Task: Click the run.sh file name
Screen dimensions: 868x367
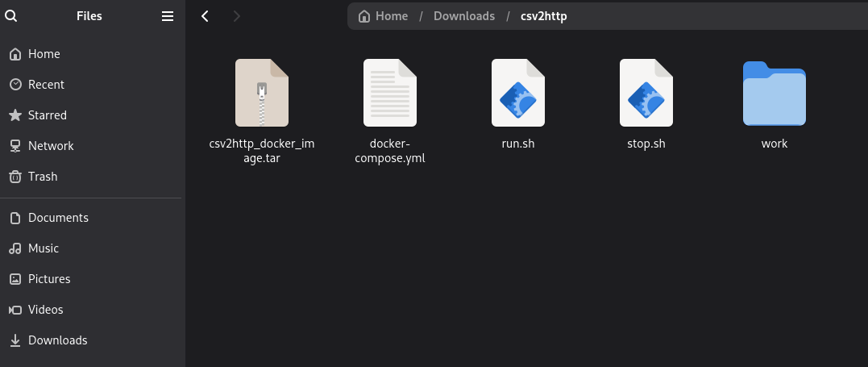Action: (518, 144)
